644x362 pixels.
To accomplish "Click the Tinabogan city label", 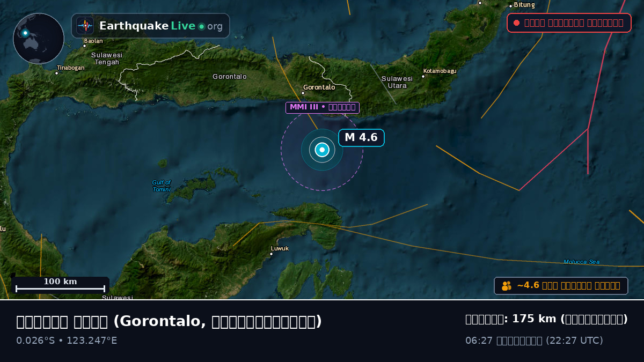I will point(71,68).
